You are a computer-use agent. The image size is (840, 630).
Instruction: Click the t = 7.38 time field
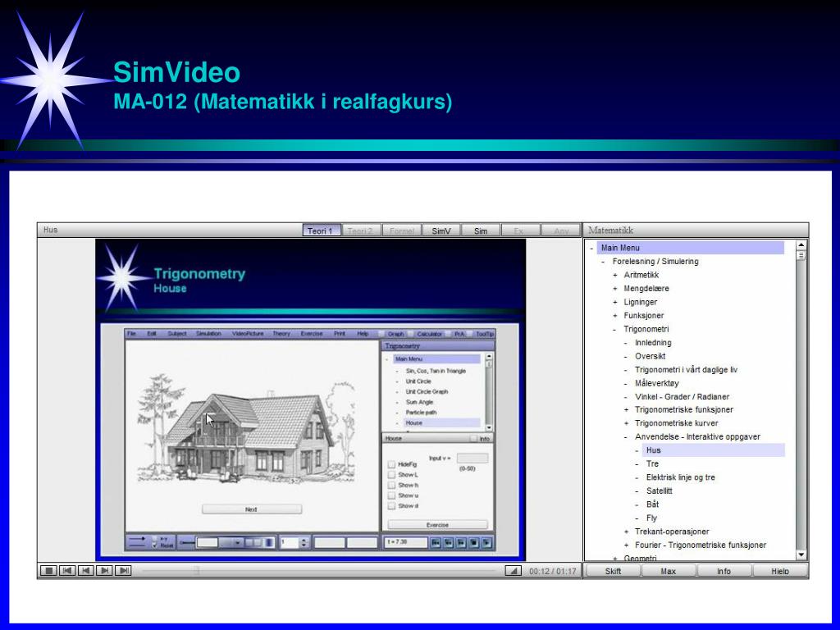[x=405, y=542]
